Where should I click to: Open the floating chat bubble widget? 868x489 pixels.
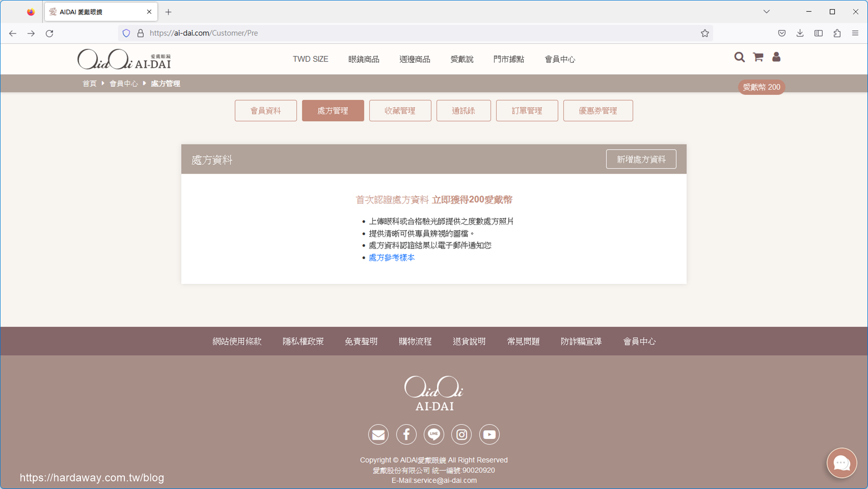tap(842, 463)
